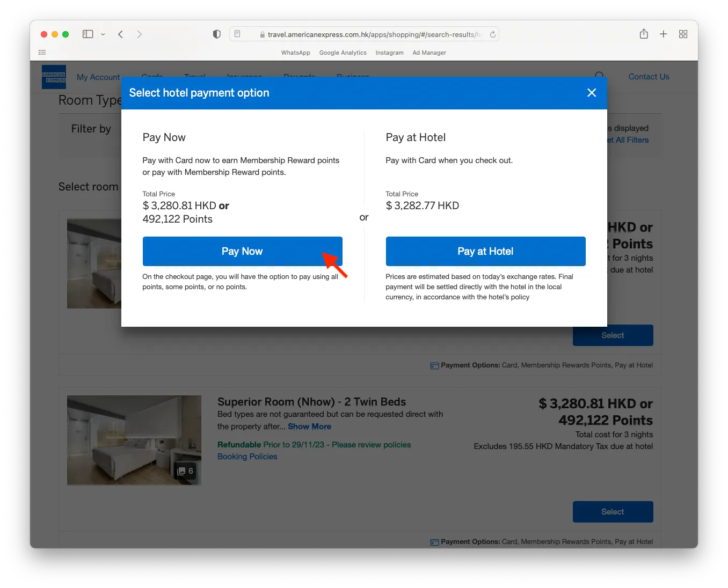The width and height of the screenshot is (728, 588).
Task: Select the Superior Room twin beds
Action: pyautogui.click(x=613, y=512)
